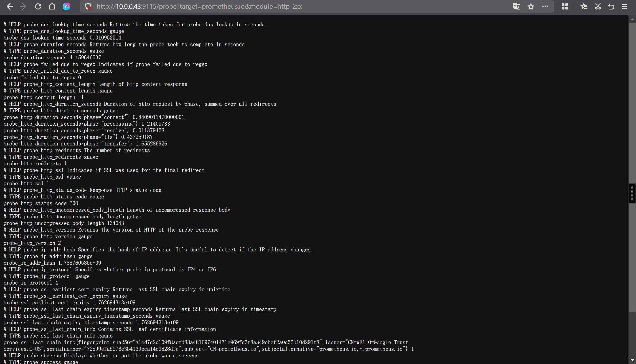Open the extensions grid icon
Image resolution: width=636 pixels, height=364 pixels.
click(565, 6)
